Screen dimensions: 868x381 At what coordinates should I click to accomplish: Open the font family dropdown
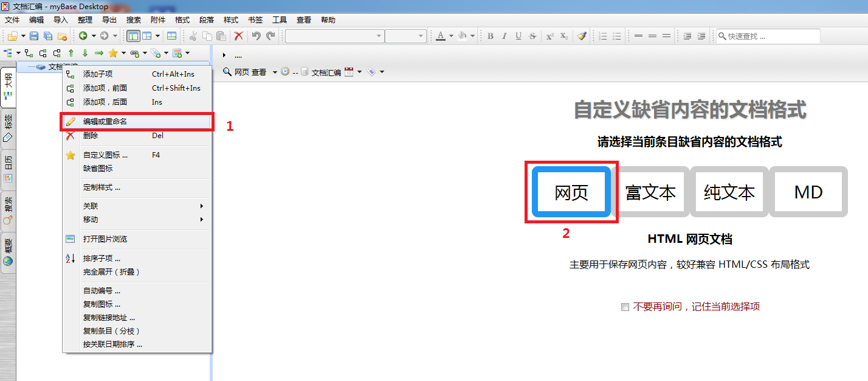pyautogui.click(x=334, y=36)
